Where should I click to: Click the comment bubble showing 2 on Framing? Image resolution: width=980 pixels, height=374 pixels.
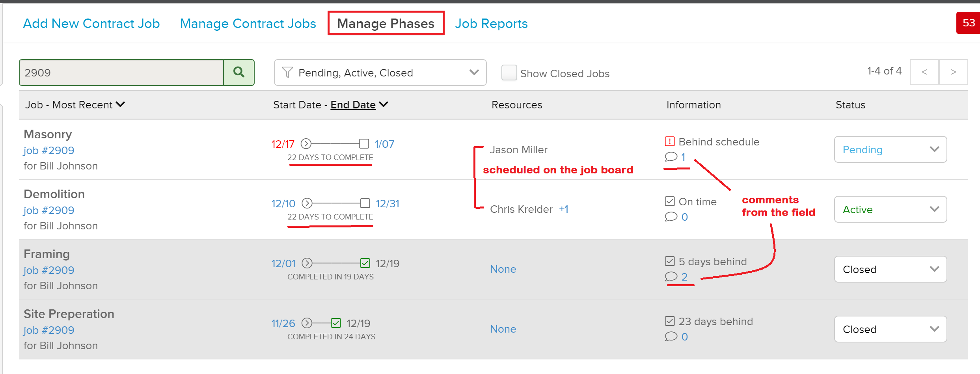point(671,277)
